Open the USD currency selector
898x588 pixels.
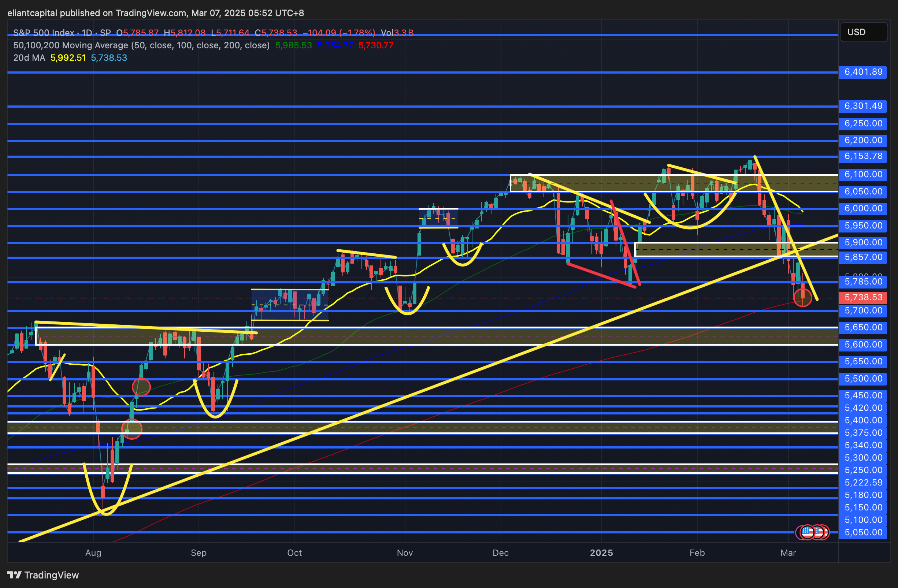click(864, 32)
